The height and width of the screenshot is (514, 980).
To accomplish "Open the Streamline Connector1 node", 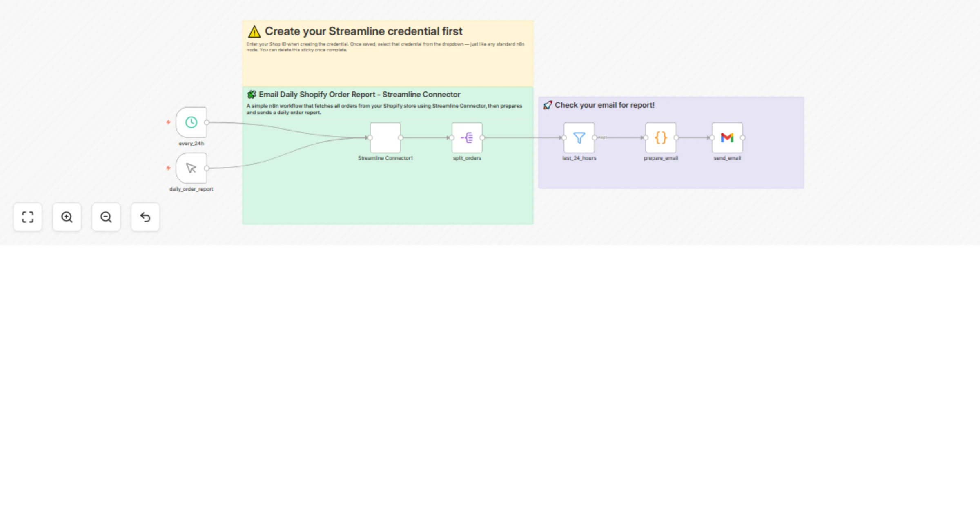I will (385, 138).
